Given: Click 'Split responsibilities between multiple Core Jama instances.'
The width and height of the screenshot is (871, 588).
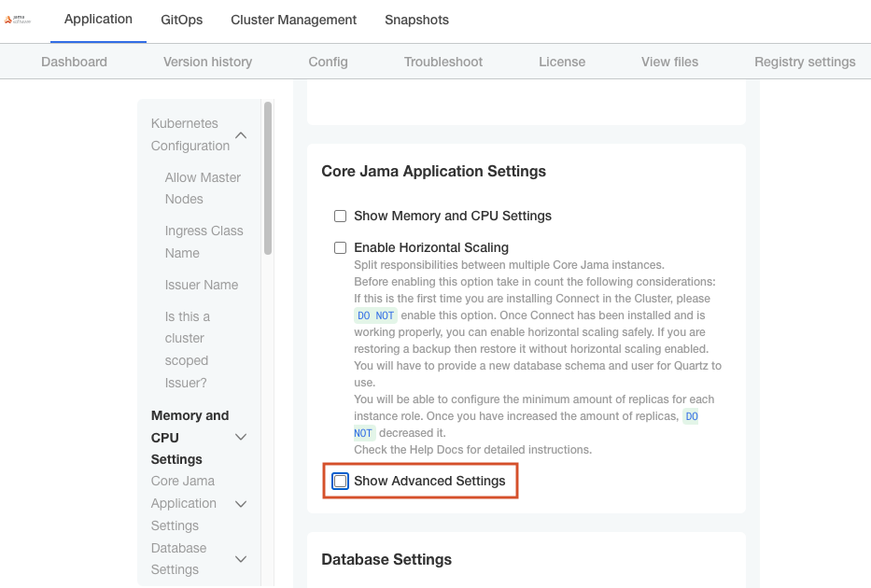Looking at the screenshot, I should point(509,265).
